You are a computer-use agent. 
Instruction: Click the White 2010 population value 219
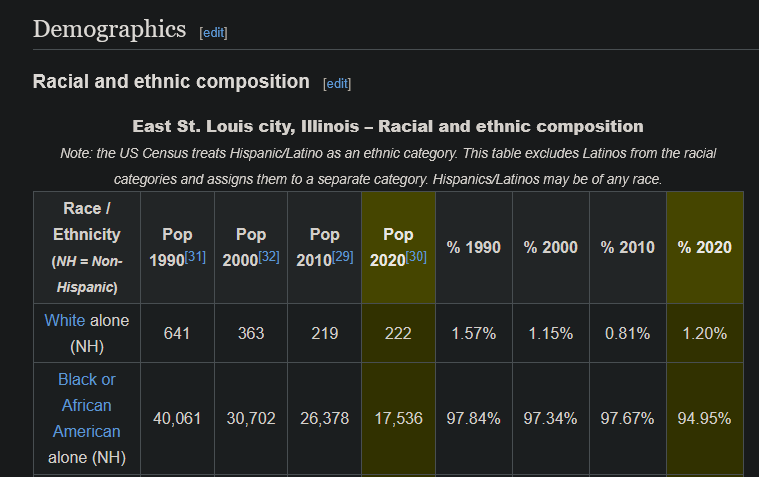324,333
